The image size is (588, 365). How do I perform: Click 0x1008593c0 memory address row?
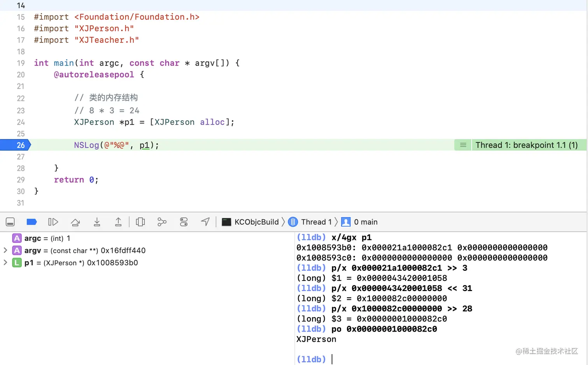(x=422, y=258)
